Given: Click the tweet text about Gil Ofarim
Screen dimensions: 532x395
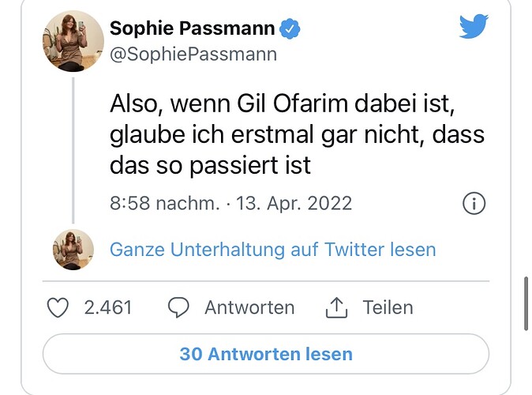Looking at the screenshot, I should [296, 135].
